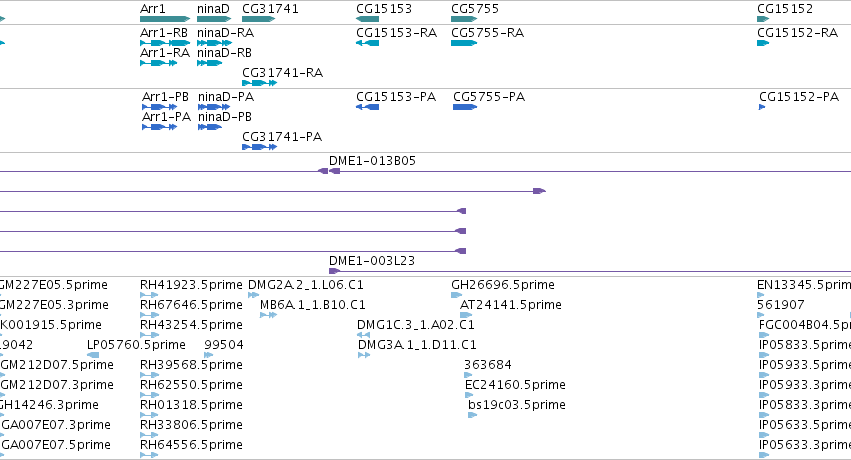Click EST GA007E07.3prime
Screen dimensions: 851x460
pyautogui.click(x=56, y=425)
